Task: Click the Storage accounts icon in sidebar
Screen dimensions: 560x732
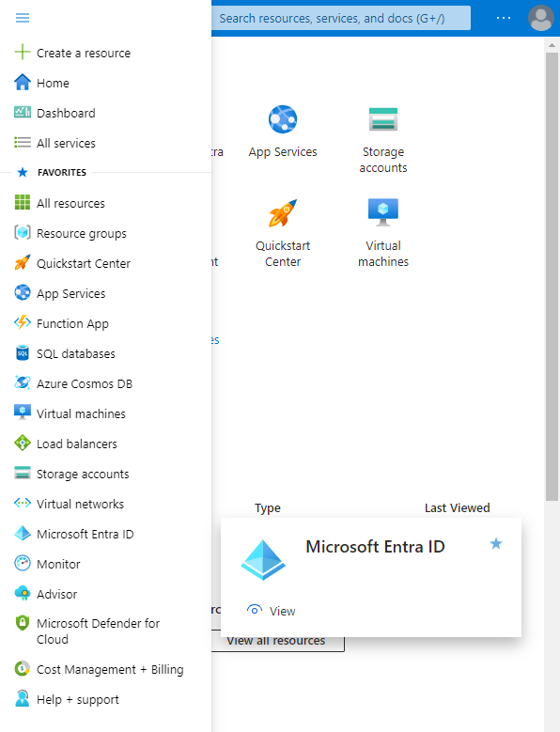Action: point(23,473)
